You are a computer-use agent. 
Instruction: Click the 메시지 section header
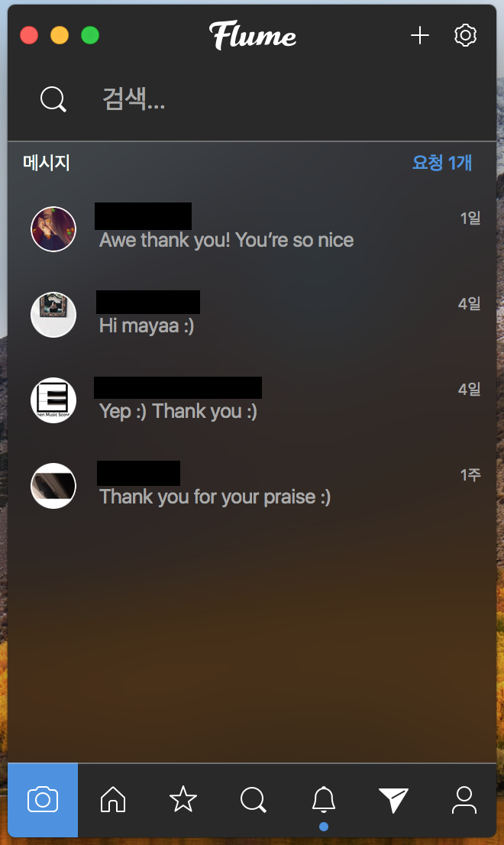click(x=47, y=163)
